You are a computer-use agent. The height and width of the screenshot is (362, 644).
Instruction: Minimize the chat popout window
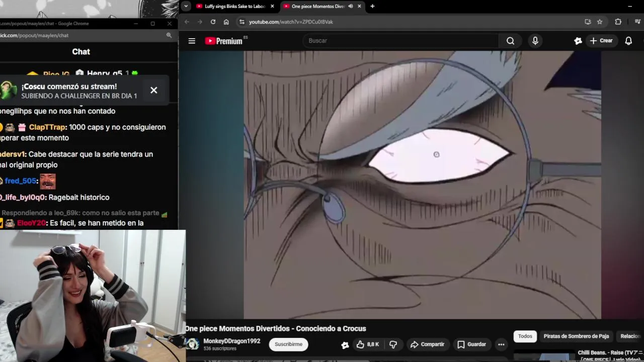click(136, 24)
